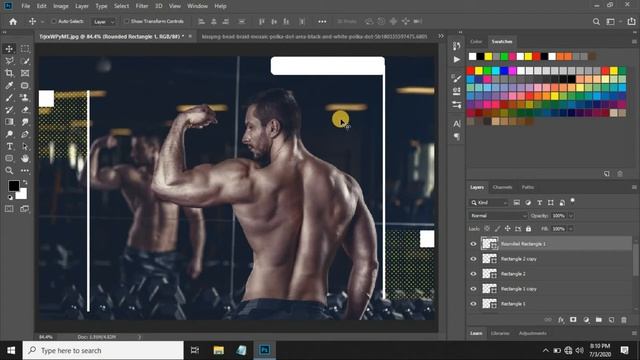Image resolution: width=640 pixels, height=360 pixels.
Task: Click the Quick Mask mode icon
Action: 9,209
